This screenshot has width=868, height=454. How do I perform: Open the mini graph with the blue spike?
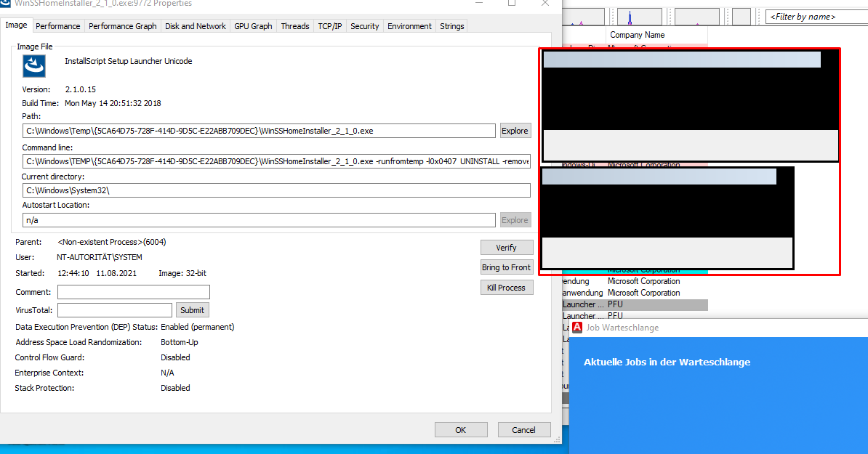tap(640, 17)
